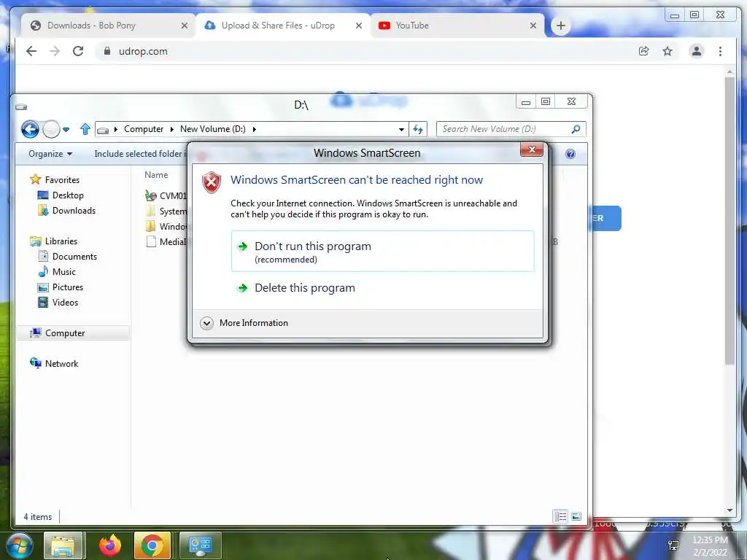
Task: Click the padlock icon beside udrop.com
Action: [107, 52]
